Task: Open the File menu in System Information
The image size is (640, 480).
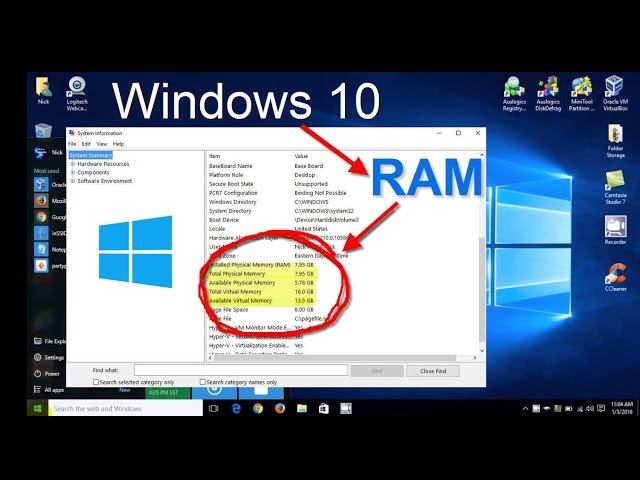Action: (x=72, y=144)
